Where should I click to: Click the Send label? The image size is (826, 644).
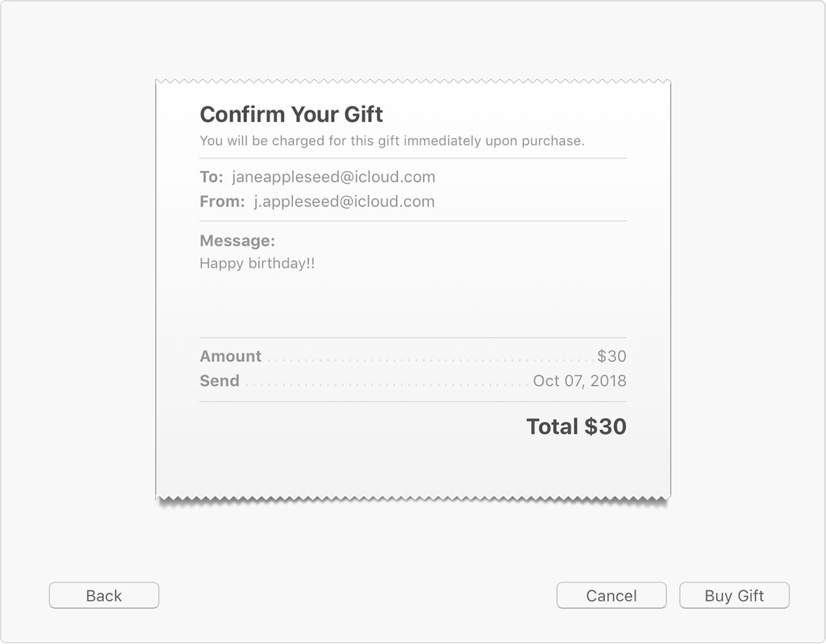(x=219, y=381)
